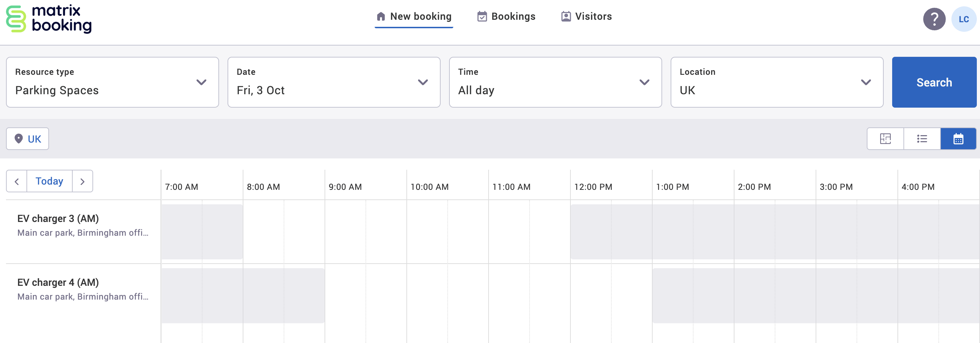Image resolution: width=980 pixels, height=343 pixels.
Task: Switch to list view
Action: (x=922, y=139)
